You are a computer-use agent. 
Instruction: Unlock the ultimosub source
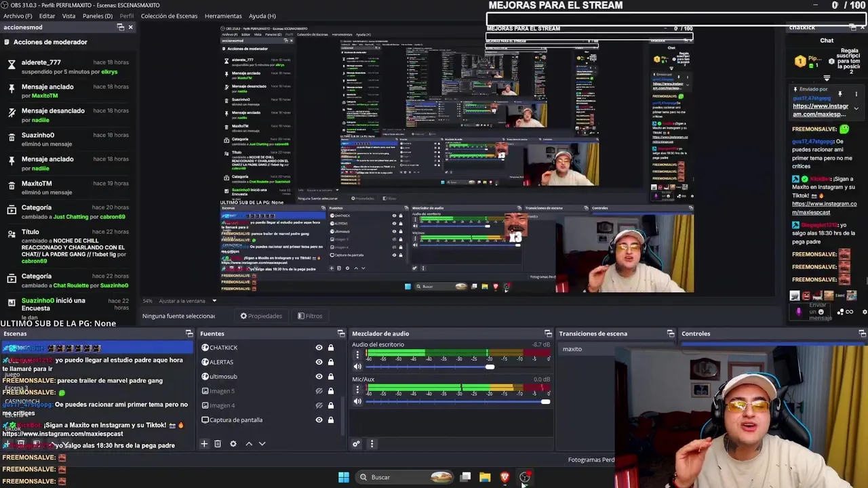[331, 376]
